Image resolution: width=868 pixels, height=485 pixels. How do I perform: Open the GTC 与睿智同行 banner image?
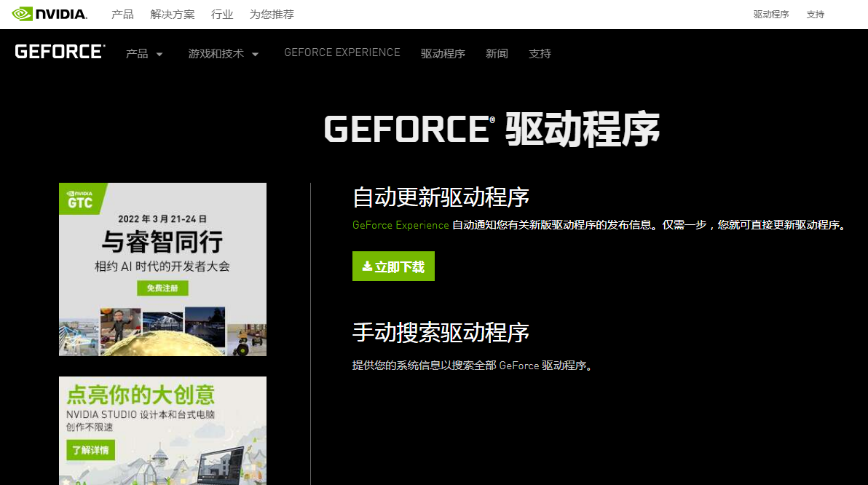click(163, 269)
